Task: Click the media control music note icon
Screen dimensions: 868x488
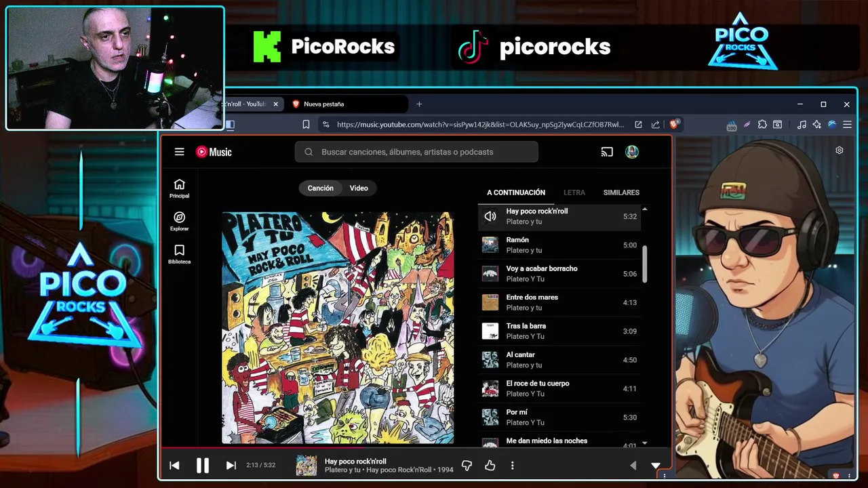Action: (x=802, y=125)
